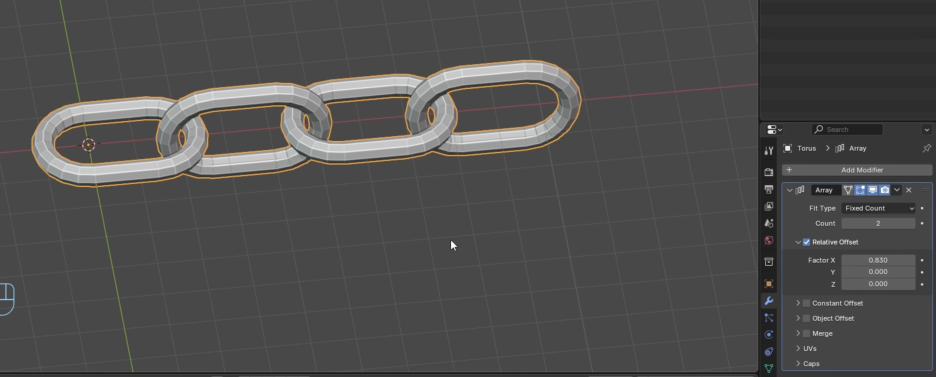Click the Torus object origin point

click(x=88, y=144)
